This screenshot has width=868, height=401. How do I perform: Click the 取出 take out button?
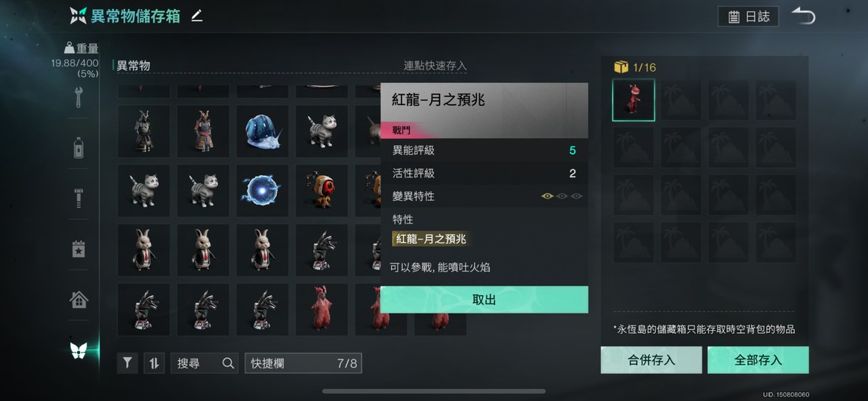click(484, 300)
